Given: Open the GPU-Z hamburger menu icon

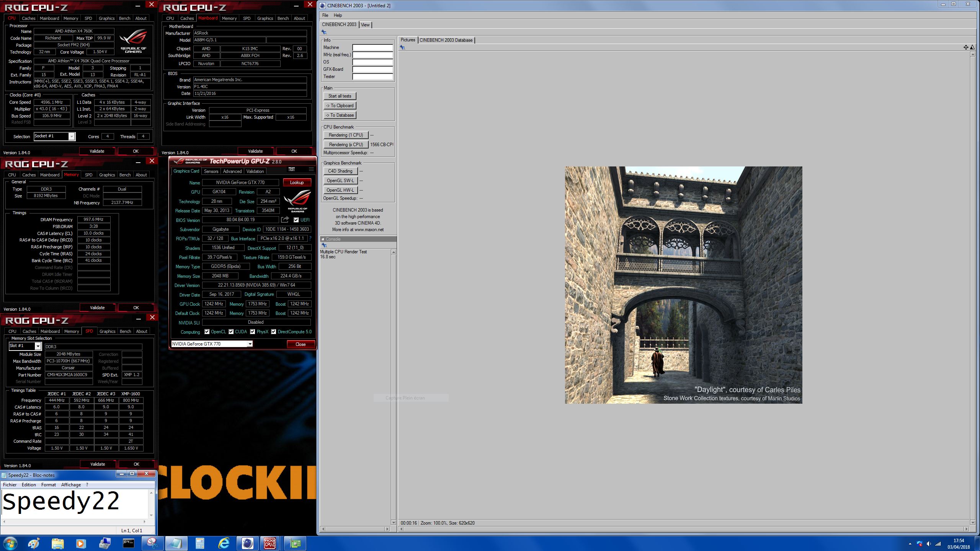Looking at the screenshot, I should 311,170.
